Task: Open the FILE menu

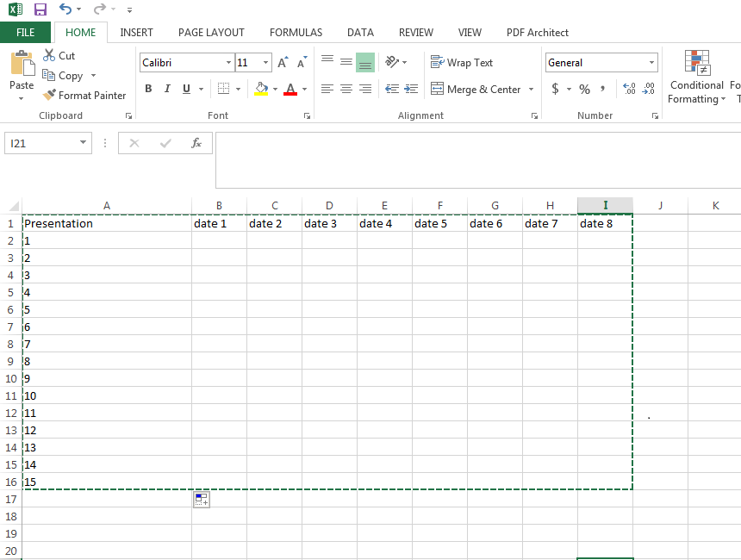Action: click(x=26, y=33)
